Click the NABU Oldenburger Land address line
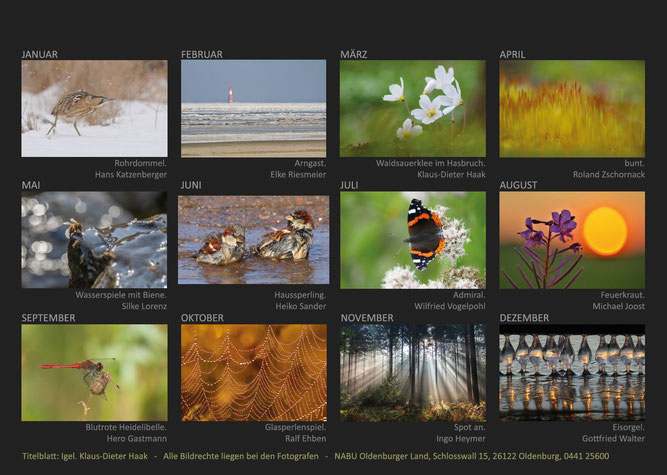Screen dimensions: 667x475 click(x=471, y=456)
